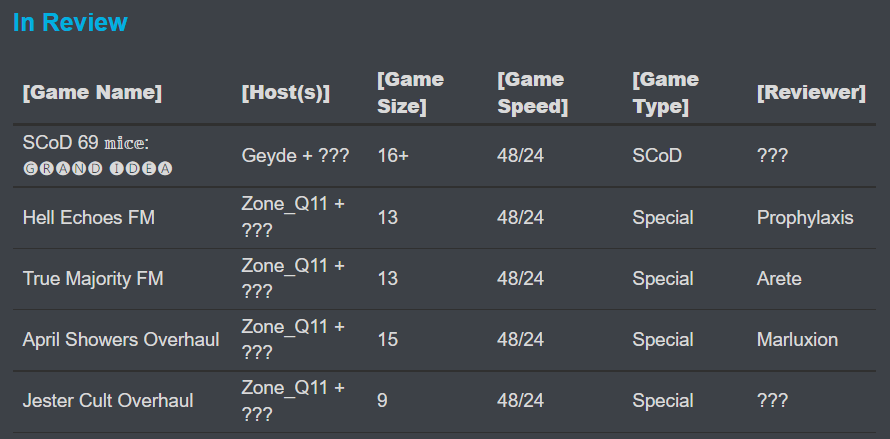Click the 16+ game size cell
Viewport: 890px width, 439px height.
tap(393, 156)
